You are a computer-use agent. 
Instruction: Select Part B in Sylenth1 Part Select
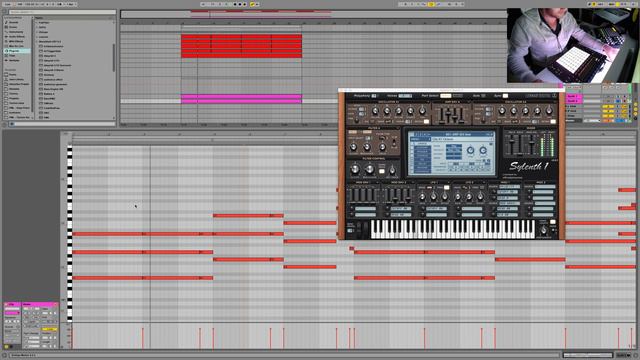point(458,96)
